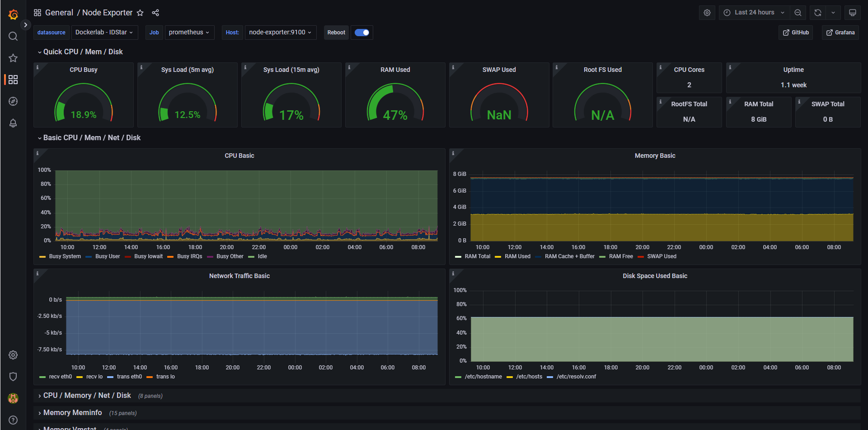This screenshot has height=430, width=868.
Task: Open the Configuration gear in sidebar
Action: coord(13,355)
